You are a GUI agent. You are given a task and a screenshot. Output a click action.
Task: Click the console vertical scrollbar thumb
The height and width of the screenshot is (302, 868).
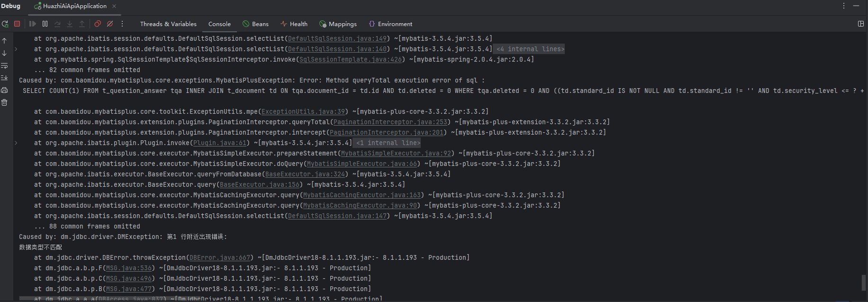pyautogui.click(x=863, y=283)
